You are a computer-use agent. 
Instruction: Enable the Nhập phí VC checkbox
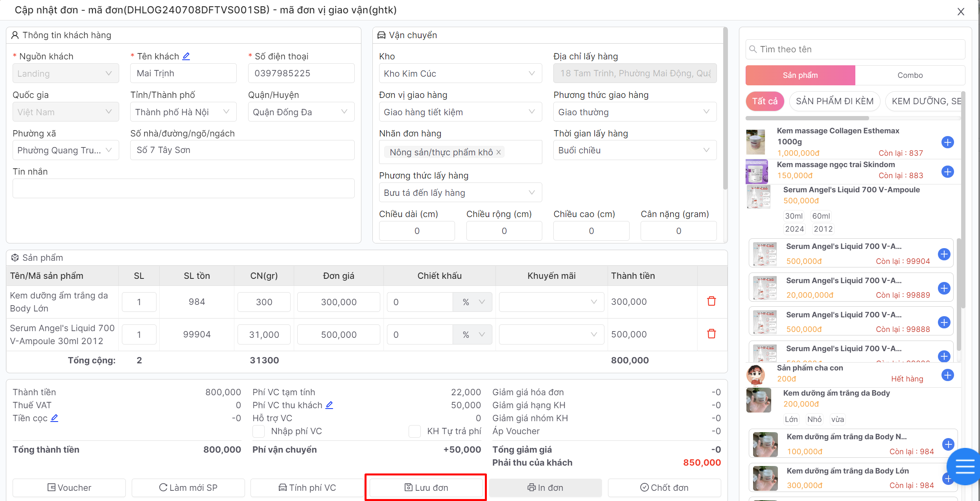click(x=258, y=431)
